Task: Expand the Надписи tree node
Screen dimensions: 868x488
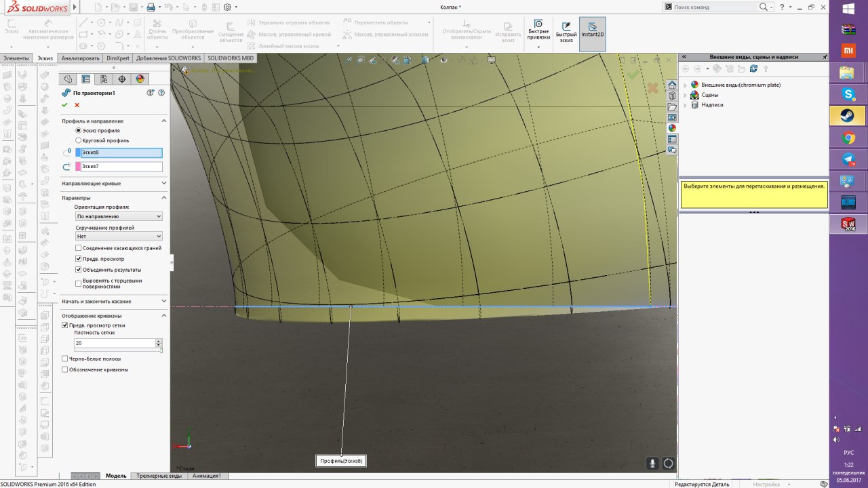Action: 685,105
